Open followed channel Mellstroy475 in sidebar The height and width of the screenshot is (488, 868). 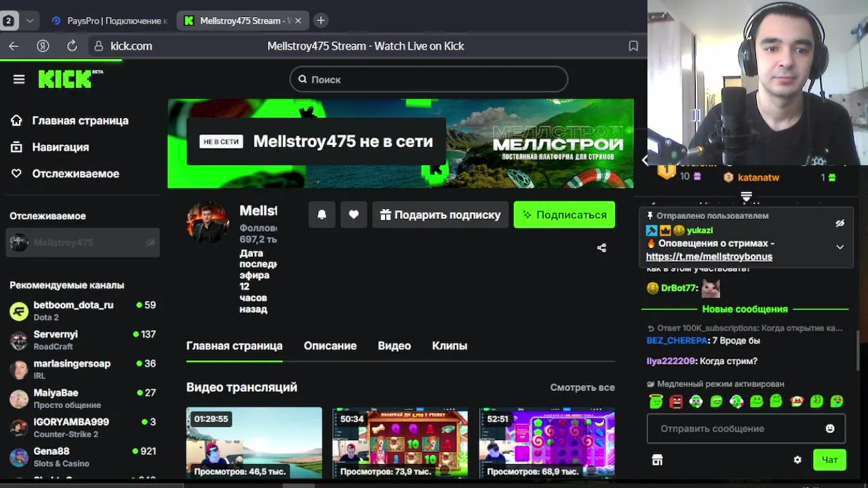click(83, 243)
